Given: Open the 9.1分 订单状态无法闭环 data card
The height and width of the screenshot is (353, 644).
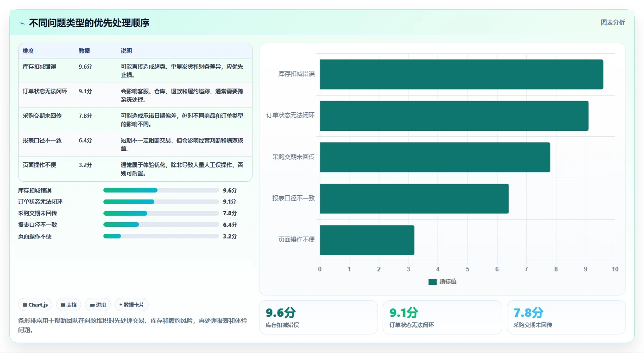Looking at the screenshot, I should pyautogui.click(x=442, y=317).
